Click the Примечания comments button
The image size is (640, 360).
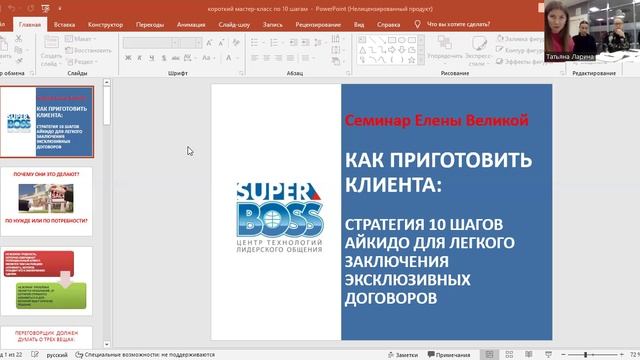tap(449, 355)
